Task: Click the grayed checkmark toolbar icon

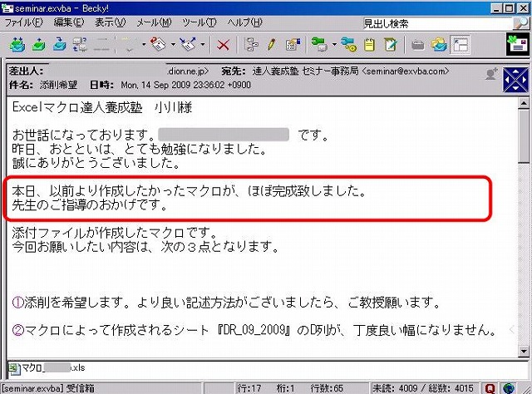Action: (129, 44)
